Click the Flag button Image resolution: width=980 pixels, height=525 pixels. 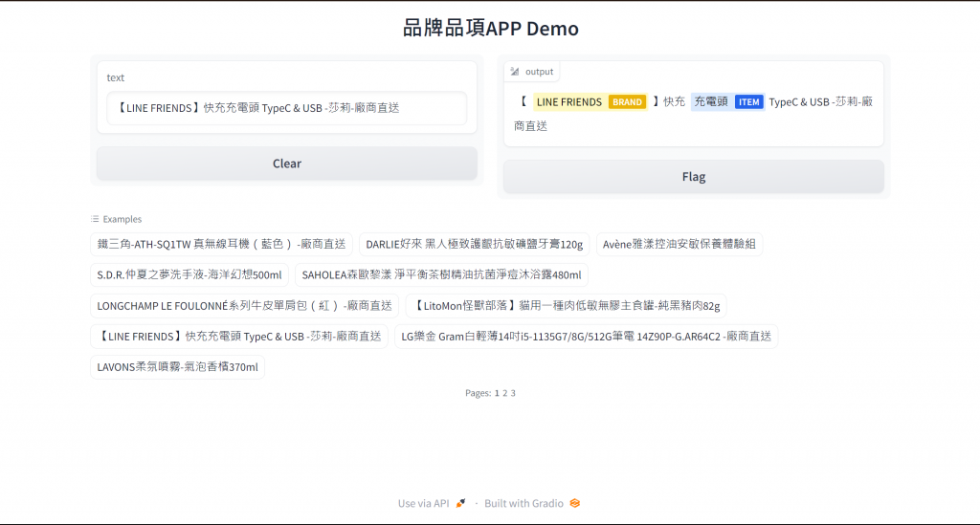tap(694, 177)
